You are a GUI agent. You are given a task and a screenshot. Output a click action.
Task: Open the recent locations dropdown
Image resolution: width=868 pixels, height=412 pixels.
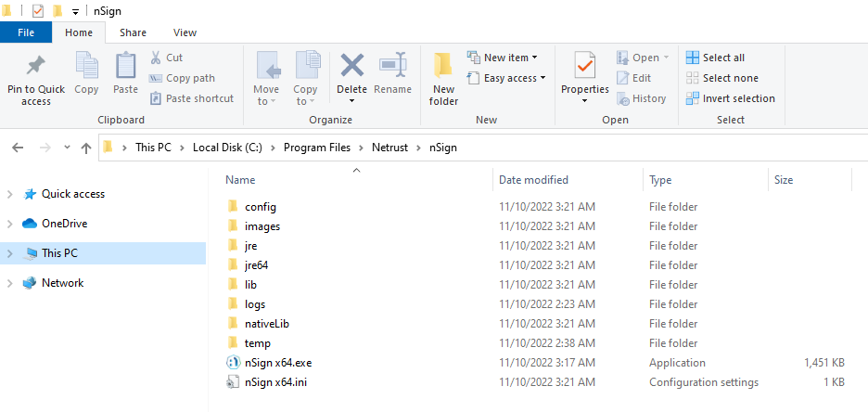coord(67,148)
